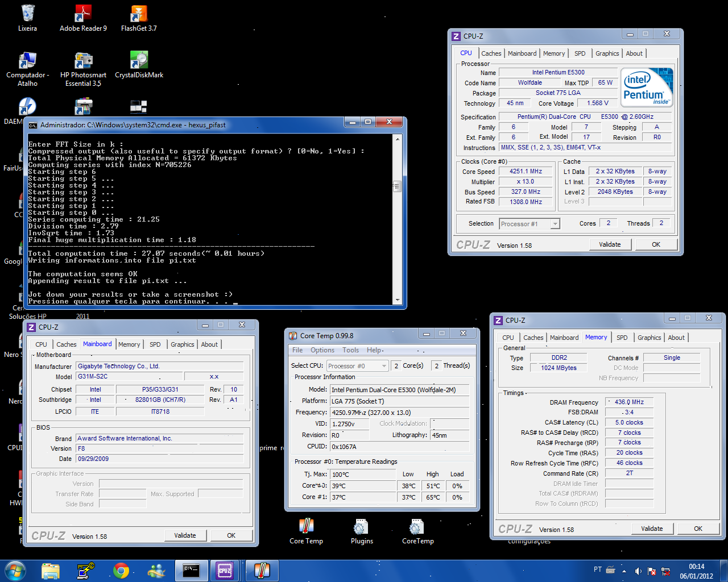Click the BIOS Date 09/29/2009 value
The height and width of the screenshot is (582, 728).
pyautogui.click(x=160, y=459)
